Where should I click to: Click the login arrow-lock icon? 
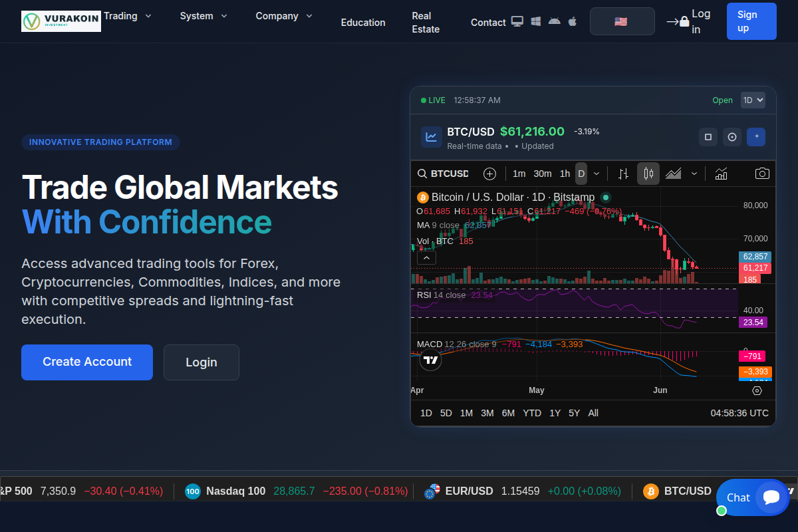(x=678, y=22)
